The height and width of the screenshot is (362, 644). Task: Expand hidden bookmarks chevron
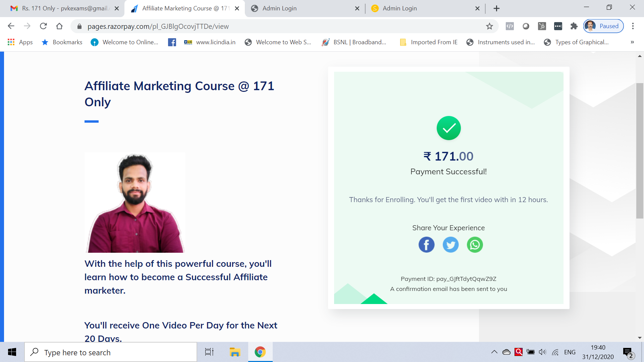click(632, 42)
